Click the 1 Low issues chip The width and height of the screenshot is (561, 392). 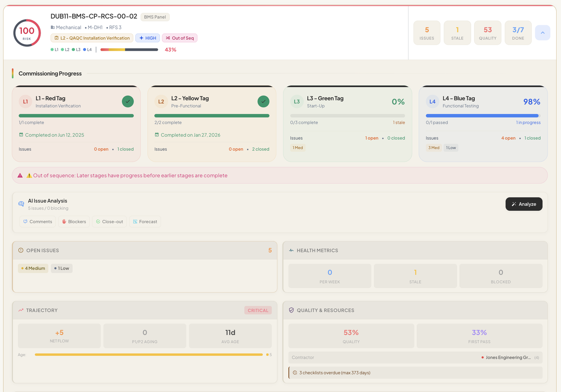(x=62, y=268)
